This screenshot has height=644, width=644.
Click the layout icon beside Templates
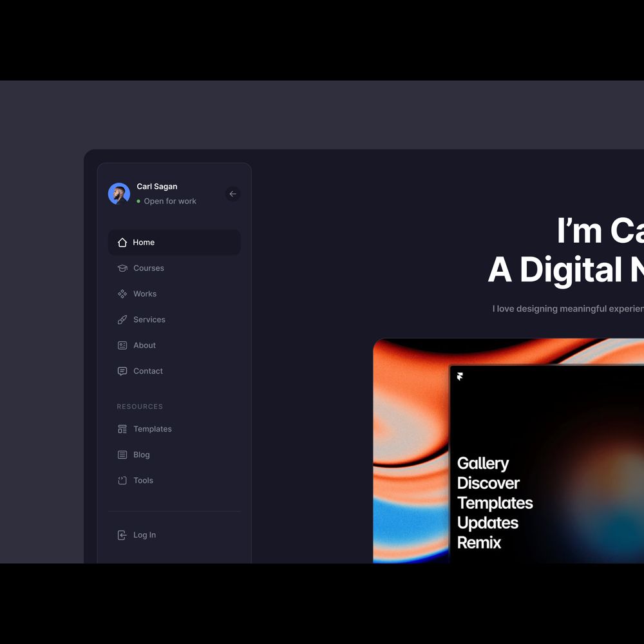122,429
